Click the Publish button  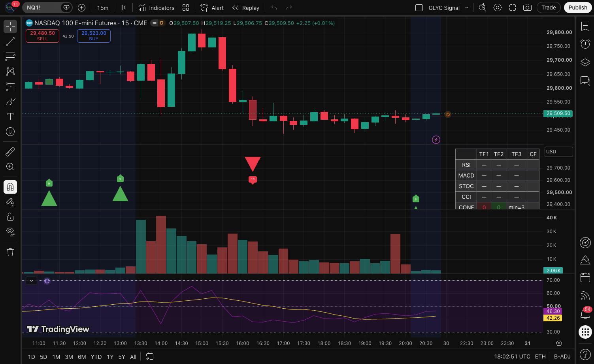[578, 8]
